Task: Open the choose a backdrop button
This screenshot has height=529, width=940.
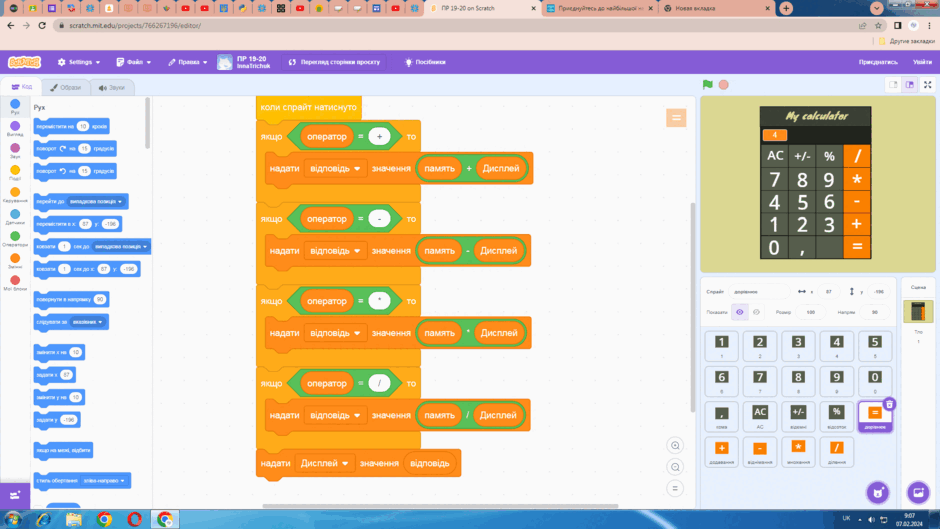Action: [918, 493]
